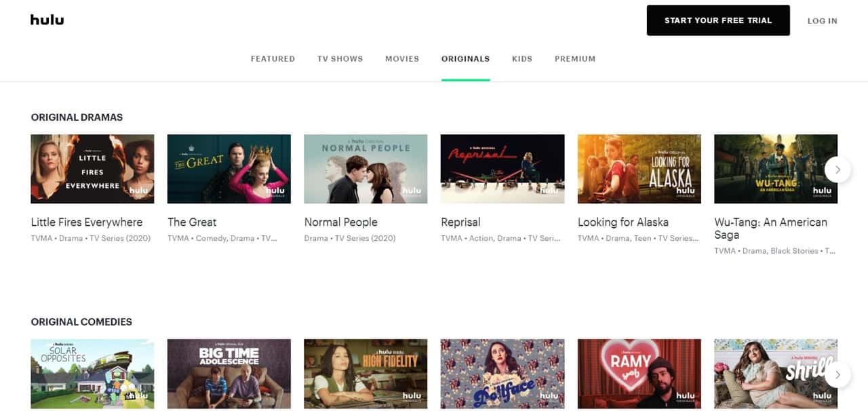
Task: Open Solar Opposites thumbnail
Action: coord(92,374)
